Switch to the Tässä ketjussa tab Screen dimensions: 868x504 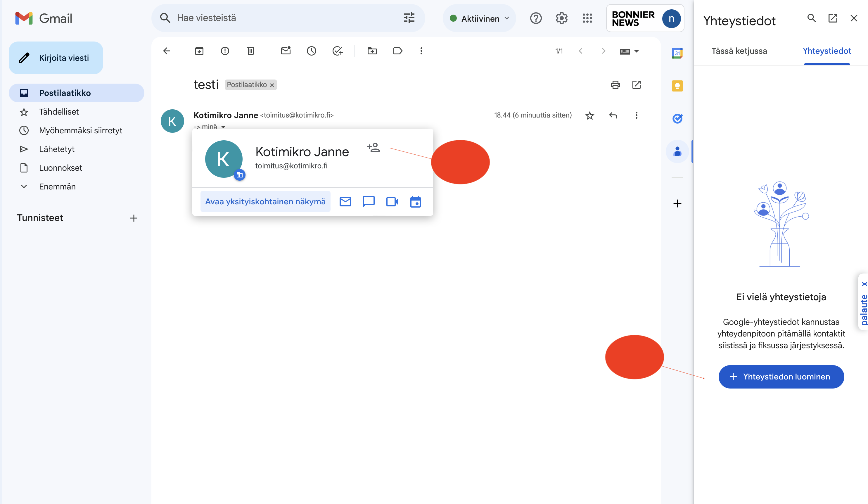[x=739, y=51]
